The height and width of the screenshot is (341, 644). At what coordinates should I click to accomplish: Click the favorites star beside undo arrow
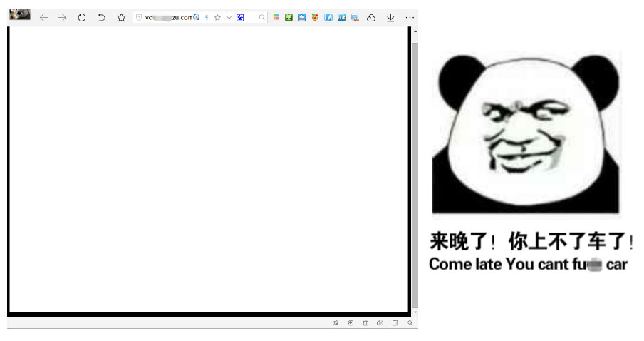click(x=121, y=18)
